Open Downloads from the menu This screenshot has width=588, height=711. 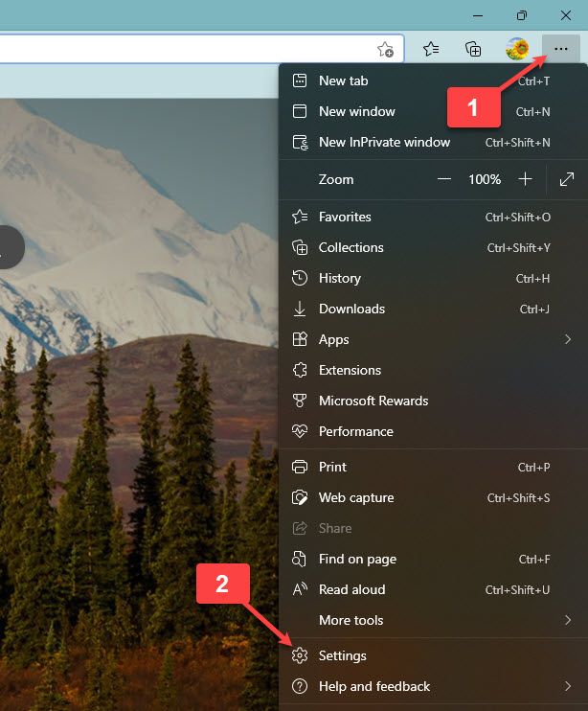(351, 309)
